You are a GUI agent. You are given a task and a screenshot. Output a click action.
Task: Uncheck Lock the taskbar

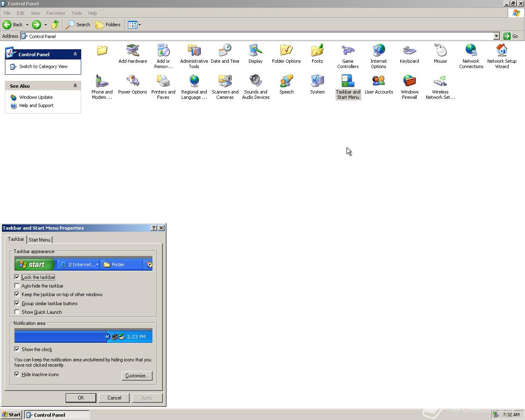tap(17, 277)
